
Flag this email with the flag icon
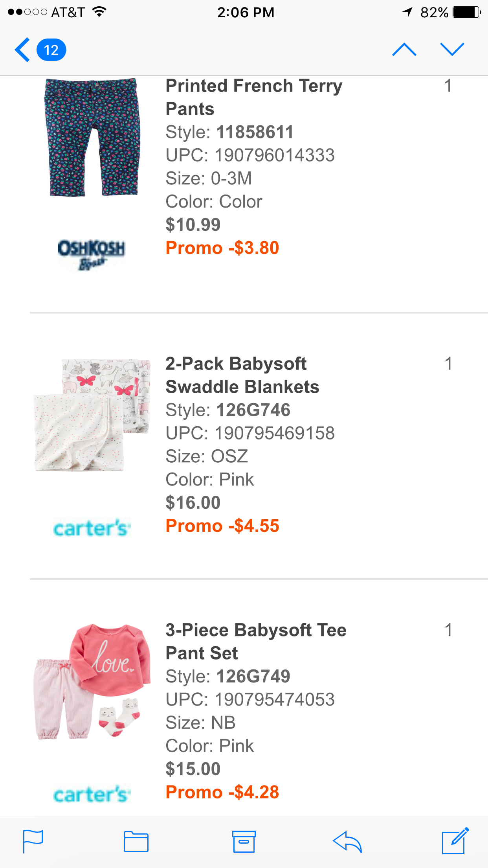coord(33,841)
